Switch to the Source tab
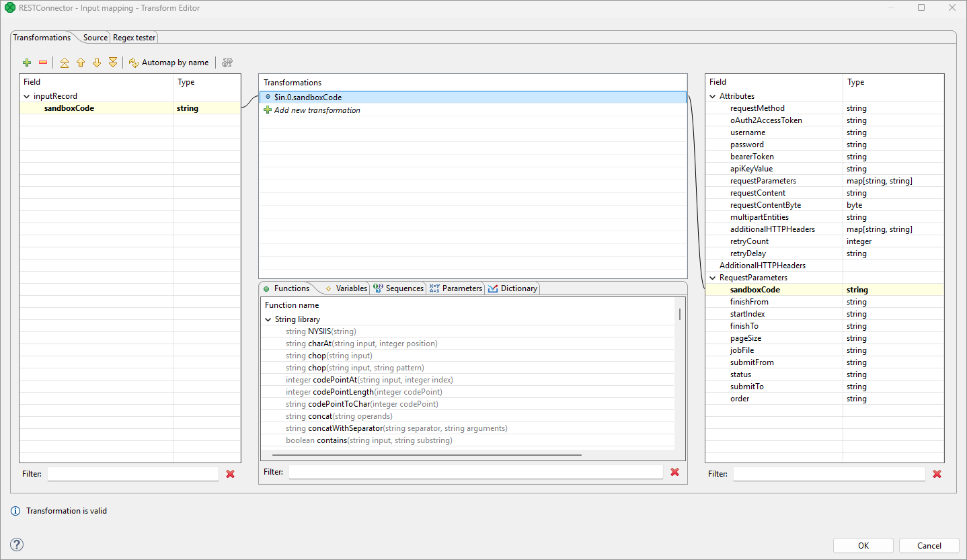Screen dimensions: 967x560 [x=95, y=38]
